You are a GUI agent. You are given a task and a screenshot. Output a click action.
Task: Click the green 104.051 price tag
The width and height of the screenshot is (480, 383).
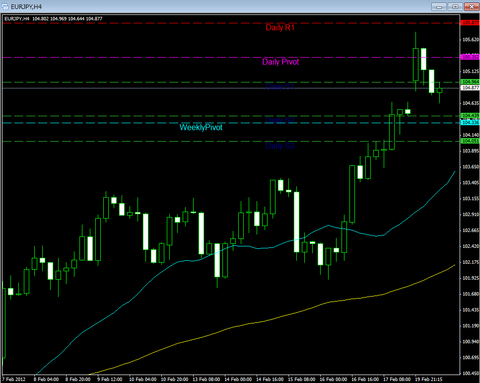pyautogui.click(x=470, y=141)
